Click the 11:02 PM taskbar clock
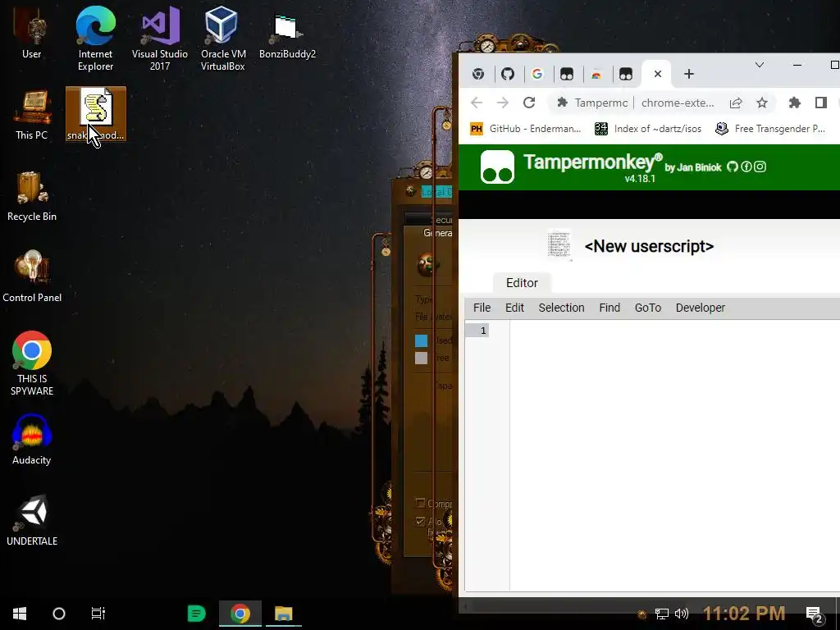The height and width of the screenshot is (630, 840). 743,614
